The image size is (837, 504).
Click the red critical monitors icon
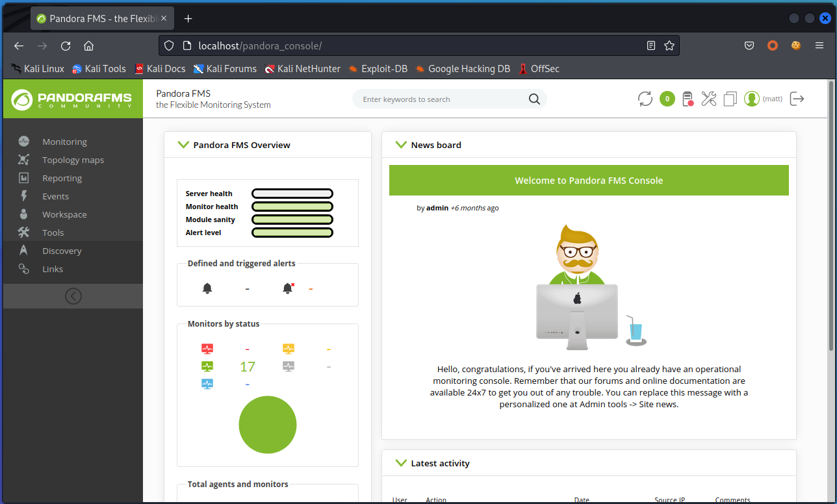(x=207, y=349)
